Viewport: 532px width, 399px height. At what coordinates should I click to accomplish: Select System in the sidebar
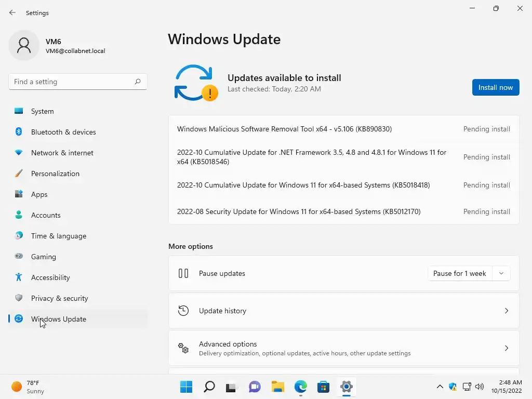(x=78, y=111)
